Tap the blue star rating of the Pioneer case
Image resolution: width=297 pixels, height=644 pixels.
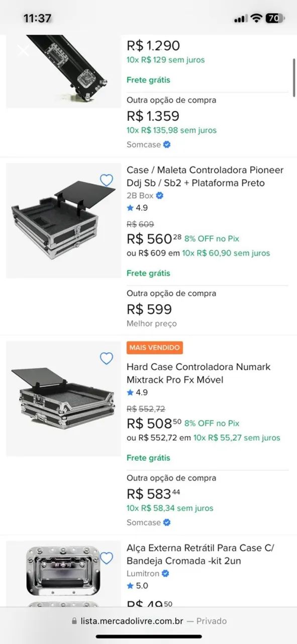point(130,208)
